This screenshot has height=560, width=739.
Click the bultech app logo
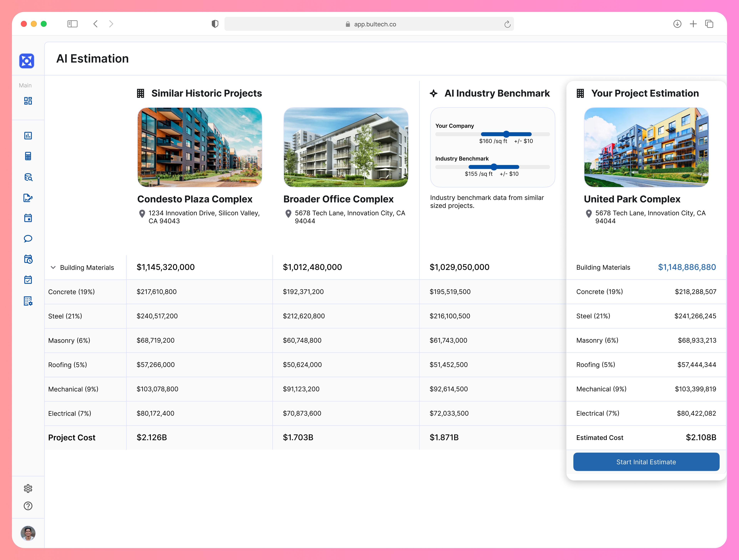pyautogui.click(x=27, y=61)
